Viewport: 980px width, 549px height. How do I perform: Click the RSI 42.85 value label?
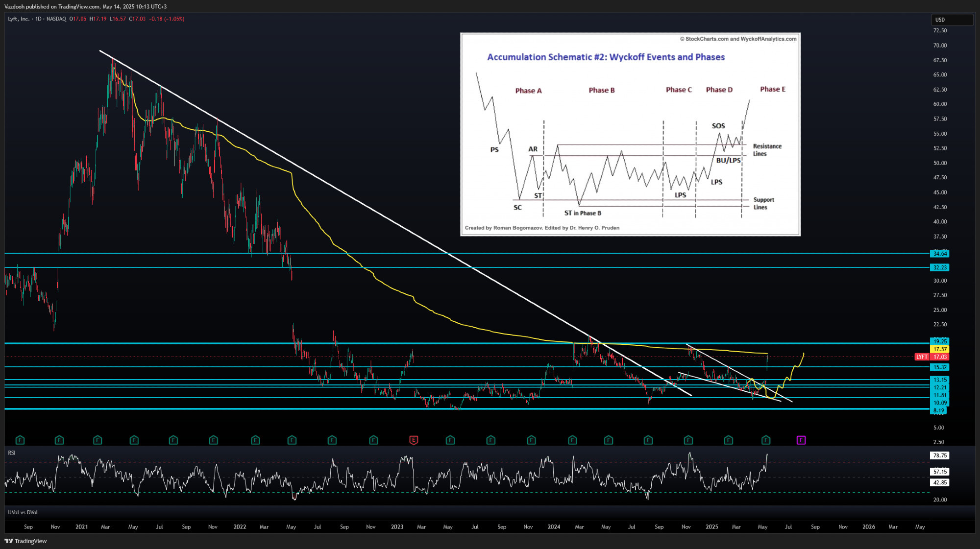[x=940, y=482]
